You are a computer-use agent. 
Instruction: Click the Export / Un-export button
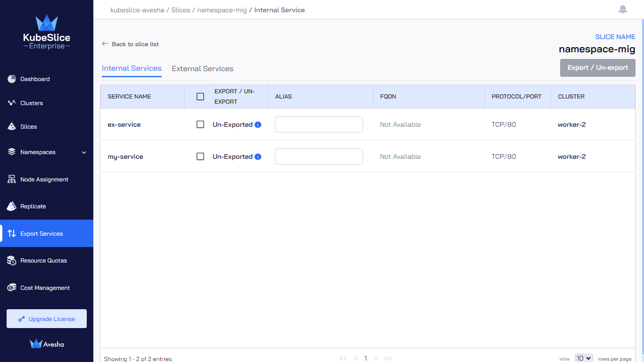598,68
